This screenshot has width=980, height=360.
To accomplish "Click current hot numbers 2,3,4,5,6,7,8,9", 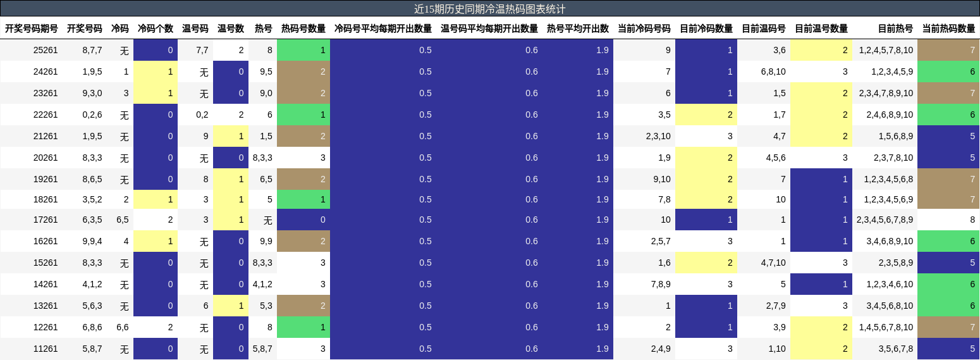I will click(x=885, y=220).
